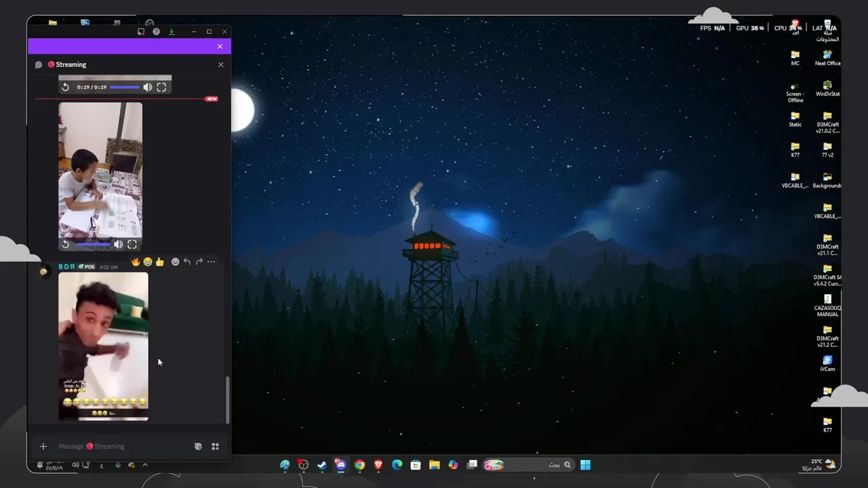Launch Brave browser from taskbar
Viewport: 868px width, 488px height.
378,465
